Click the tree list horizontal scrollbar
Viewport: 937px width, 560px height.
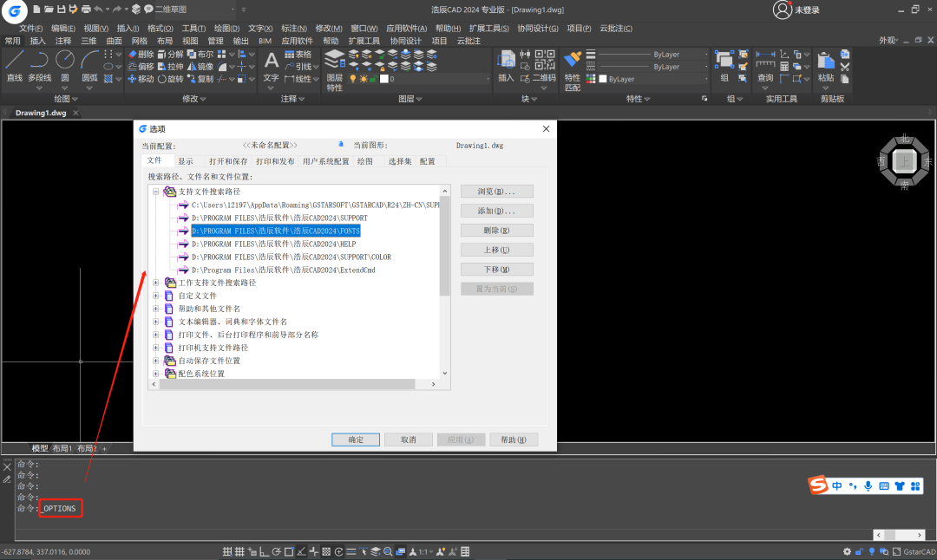[x=287, y=384]
